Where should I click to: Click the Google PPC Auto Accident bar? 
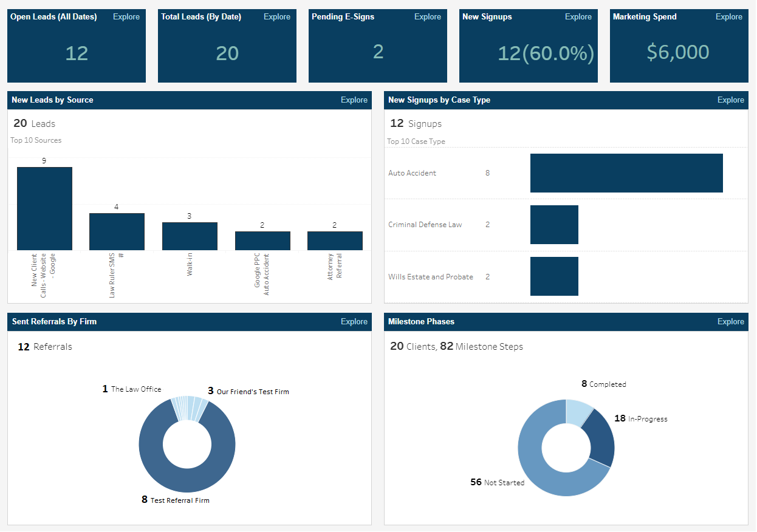(x=262, y=241)
